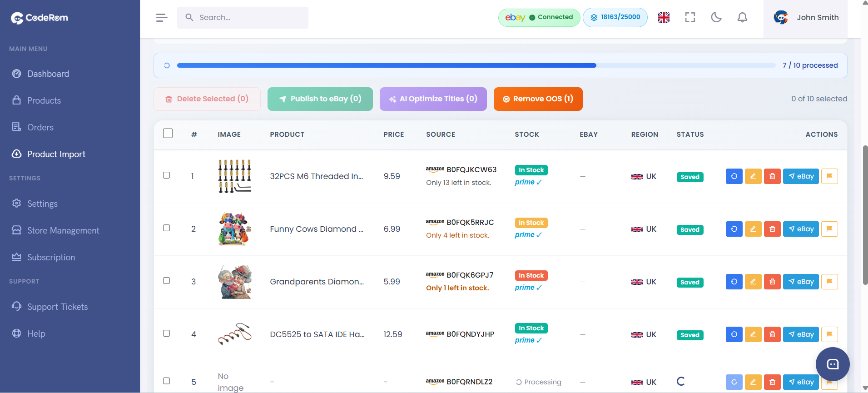Flag the DC5525 to SATA row
The height and width of the screenshot is (393, 868).
click(829, 334)
